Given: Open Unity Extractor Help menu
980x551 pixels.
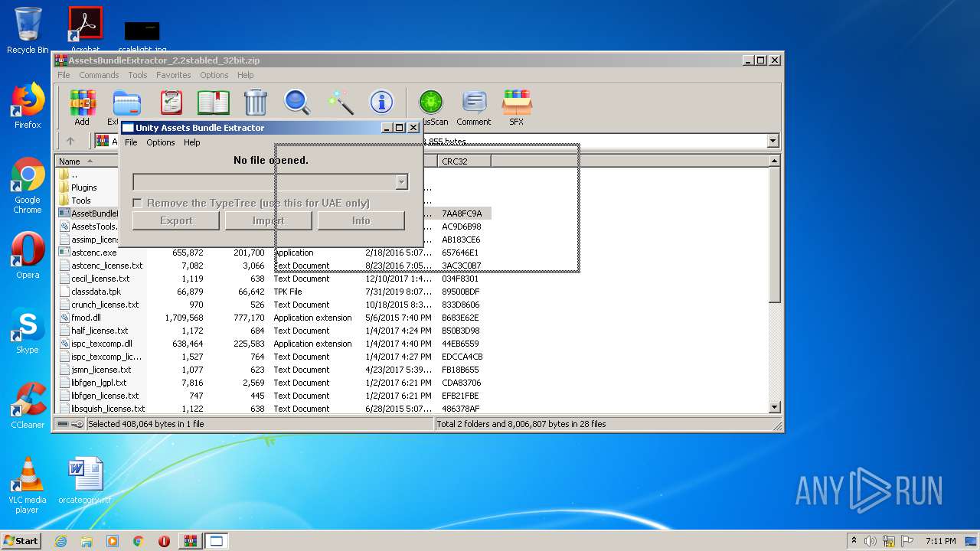Looking at the screenshot, I should click(192, 142).
